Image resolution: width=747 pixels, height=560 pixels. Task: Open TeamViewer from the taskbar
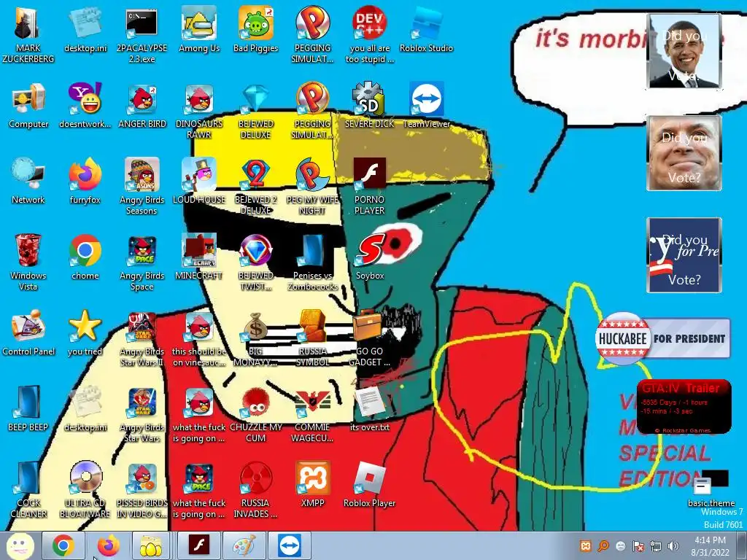289,545
